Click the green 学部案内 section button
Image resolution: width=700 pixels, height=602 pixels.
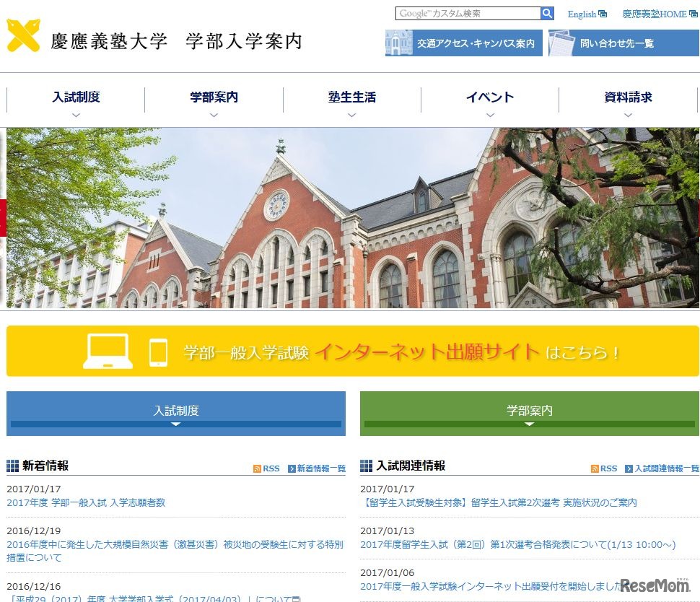[x=530, y=414]
